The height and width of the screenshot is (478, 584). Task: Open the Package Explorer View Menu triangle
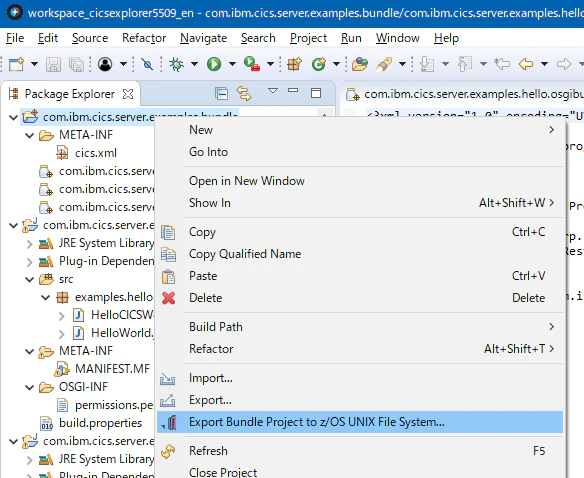click(x=273, y=91)
